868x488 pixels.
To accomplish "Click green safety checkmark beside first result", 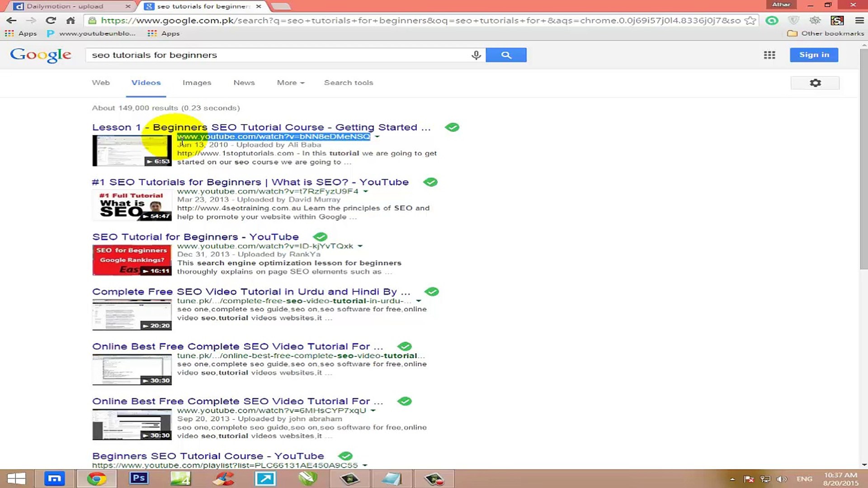I will click(x=452, y=127).
